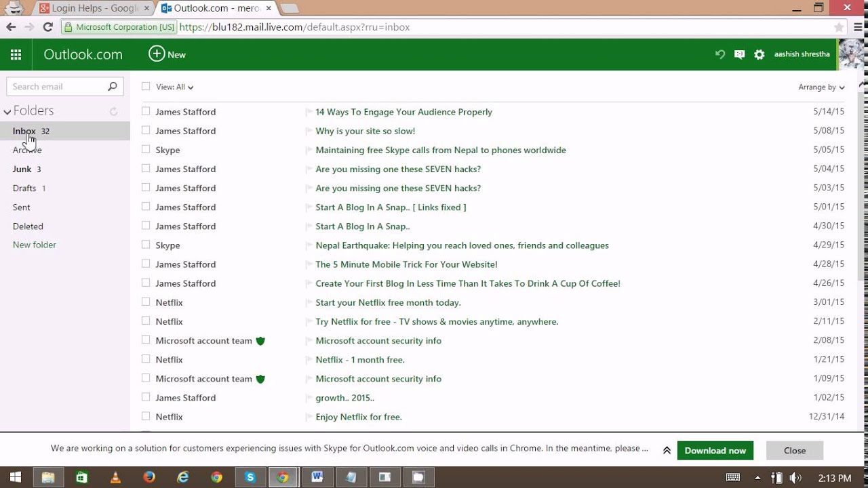Bookmark page with the star icon
Screen dimensions: 868x488
(839, 27)
